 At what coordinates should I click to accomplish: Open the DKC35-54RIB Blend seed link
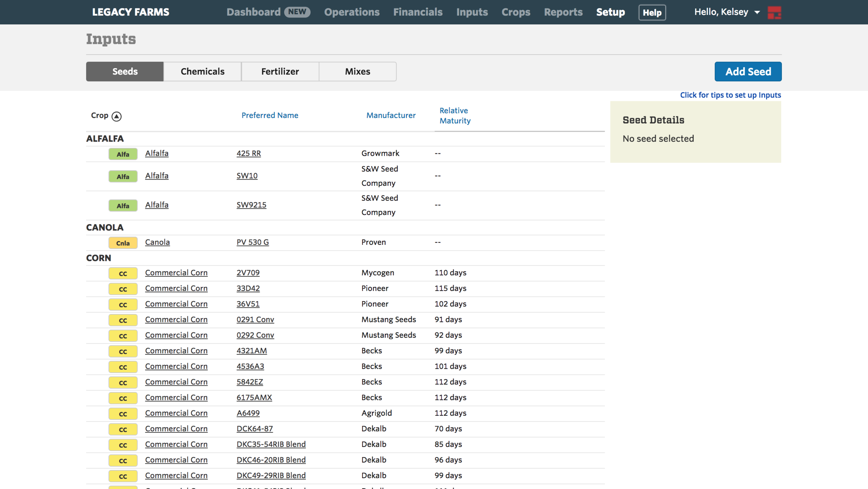271,445
